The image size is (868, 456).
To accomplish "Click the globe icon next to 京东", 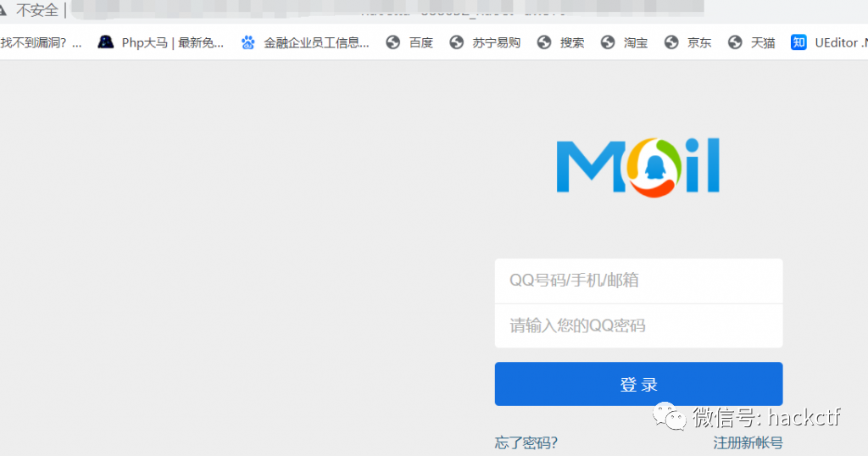I will point(671,42).
